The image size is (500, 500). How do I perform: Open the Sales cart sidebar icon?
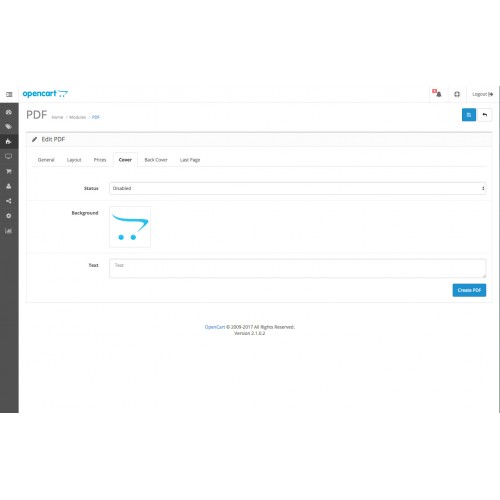coord(9,171)
